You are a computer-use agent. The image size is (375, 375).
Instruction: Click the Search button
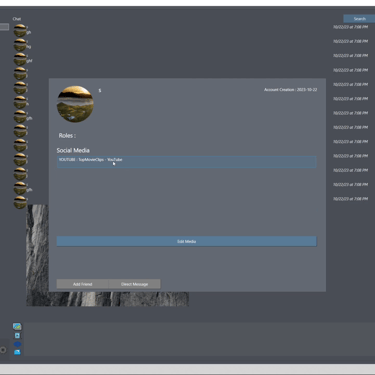(359, 19)
